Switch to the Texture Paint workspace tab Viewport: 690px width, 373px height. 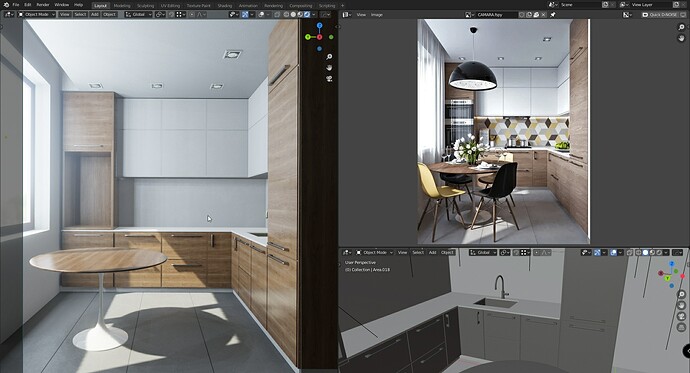[x=198, y=6]
